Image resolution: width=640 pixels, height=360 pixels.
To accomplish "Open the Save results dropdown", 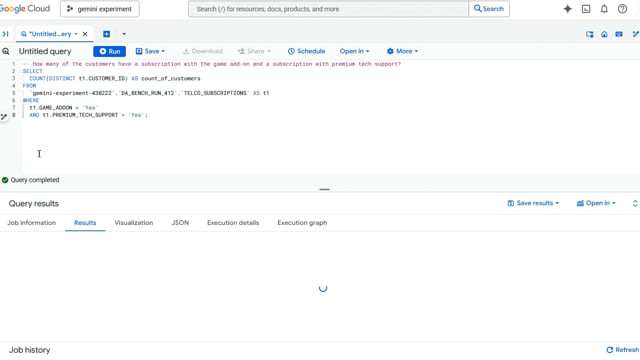I will tap(533, 203).
